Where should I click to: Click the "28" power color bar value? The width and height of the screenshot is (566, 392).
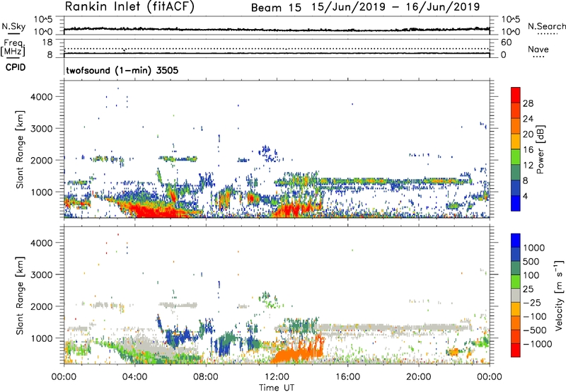[x=528, y=103]
